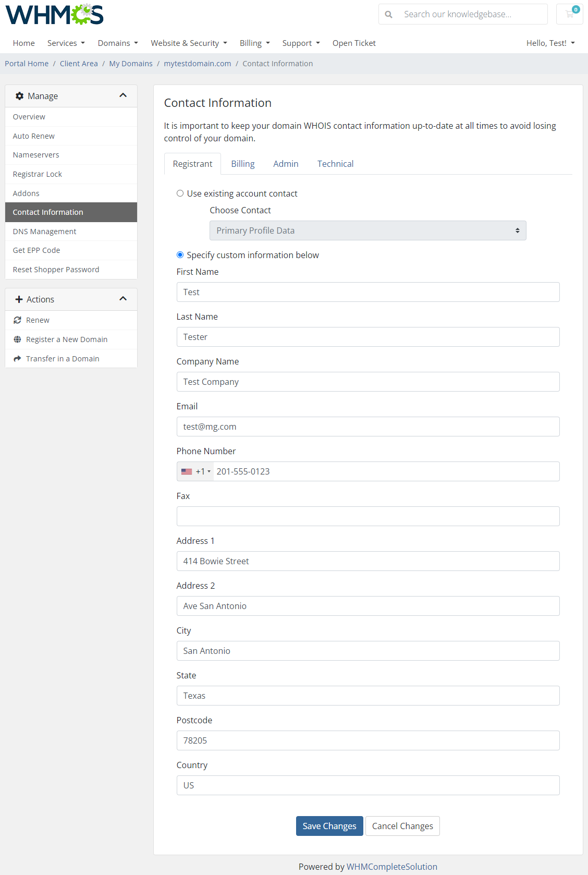
Task: Click the Manage gear icon
Action: (19, 96)
